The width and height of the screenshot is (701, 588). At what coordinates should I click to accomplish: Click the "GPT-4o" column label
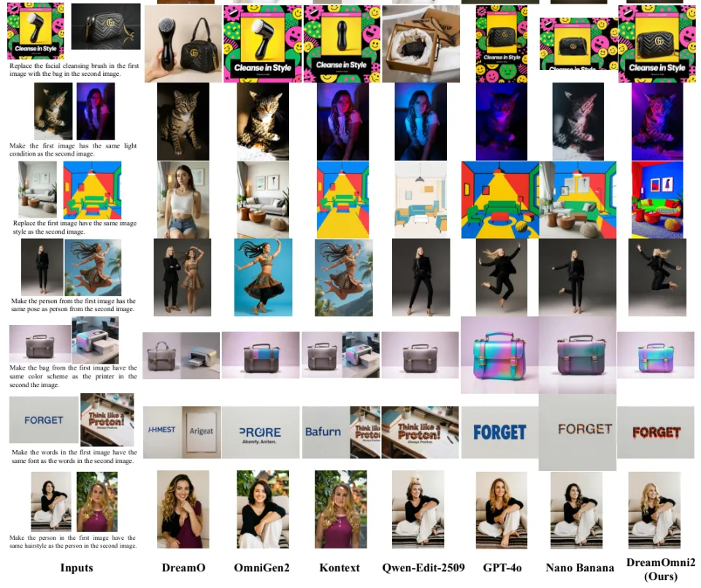[501, 568]
